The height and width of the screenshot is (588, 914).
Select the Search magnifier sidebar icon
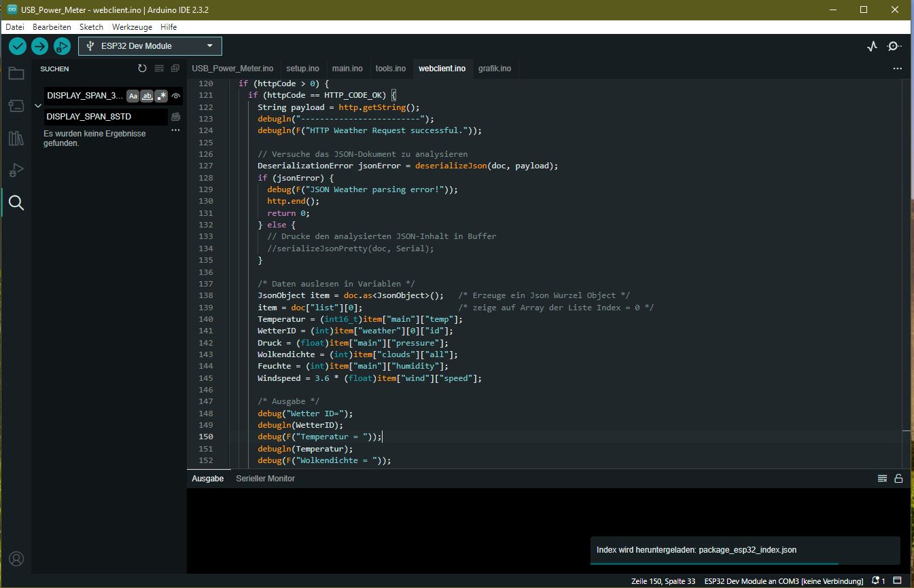point(16,202)
